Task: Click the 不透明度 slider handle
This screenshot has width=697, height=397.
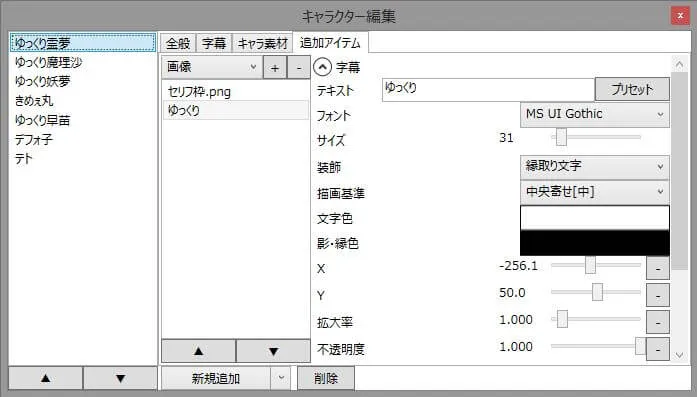Action: point(640,346)
